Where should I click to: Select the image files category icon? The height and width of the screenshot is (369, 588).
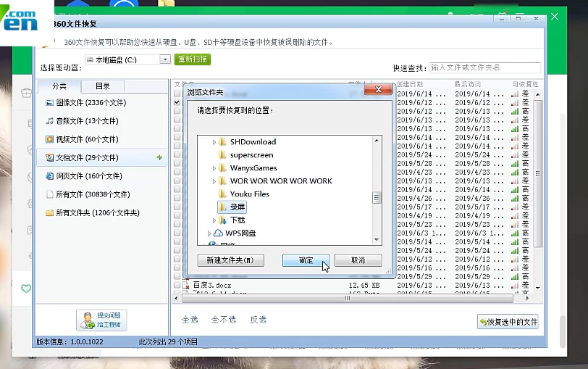(49, 102)
